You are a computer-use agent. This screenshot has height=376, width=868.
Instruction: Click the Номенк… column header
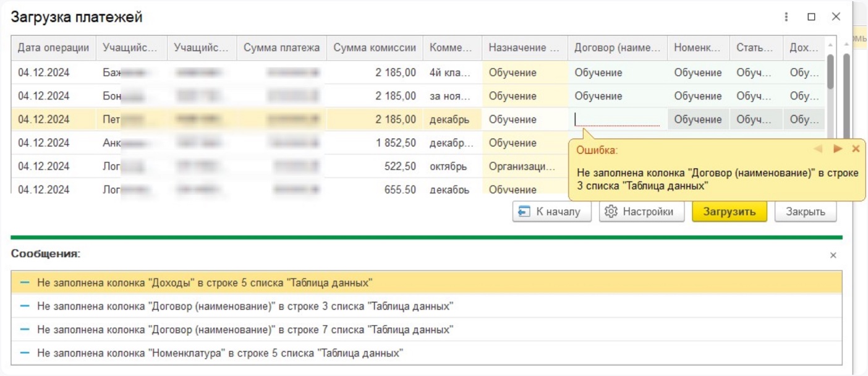(x=698, y=48)
